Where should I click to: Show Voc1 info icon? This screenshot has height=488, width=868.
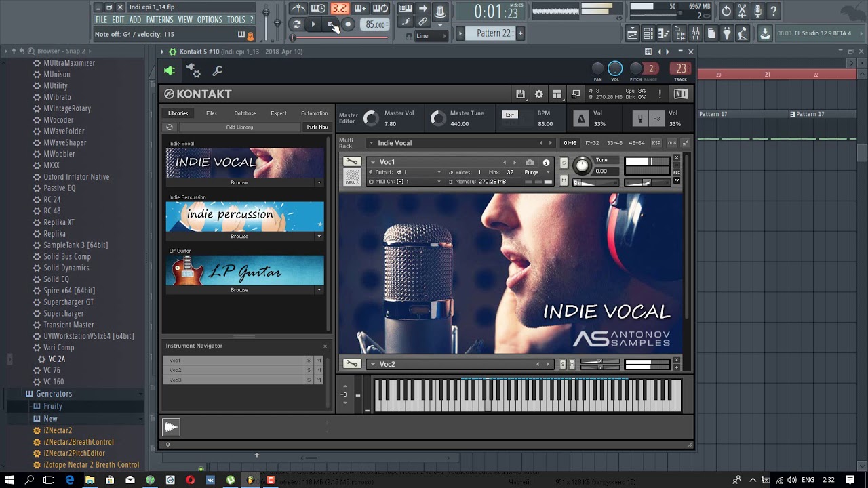click(546, 163)
